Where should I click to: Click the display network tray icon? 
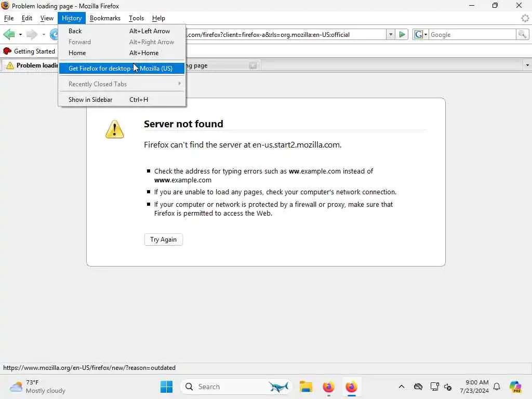click(x=435, y=387)
